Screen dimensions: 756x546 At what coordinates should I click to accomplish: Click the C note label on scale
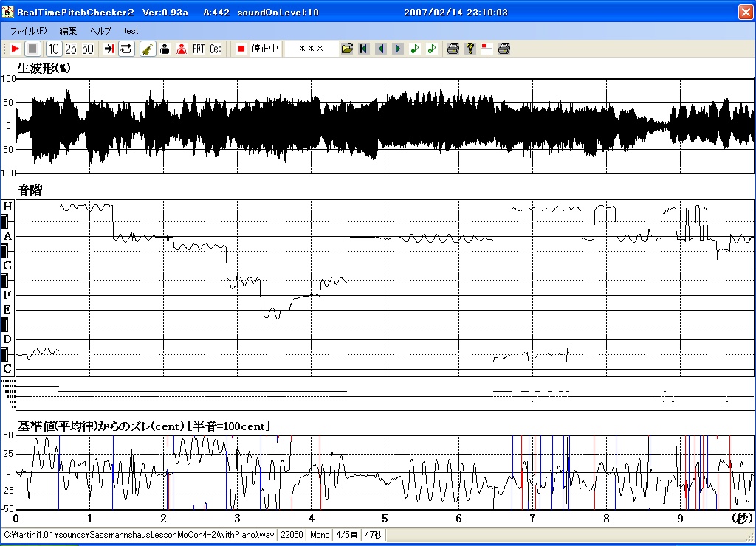tap(7, 369)
